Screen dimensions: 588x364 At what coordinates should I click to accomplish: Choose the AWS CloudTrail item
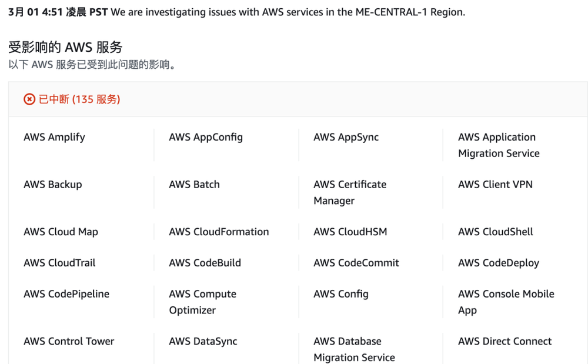[x=59, y=263]
